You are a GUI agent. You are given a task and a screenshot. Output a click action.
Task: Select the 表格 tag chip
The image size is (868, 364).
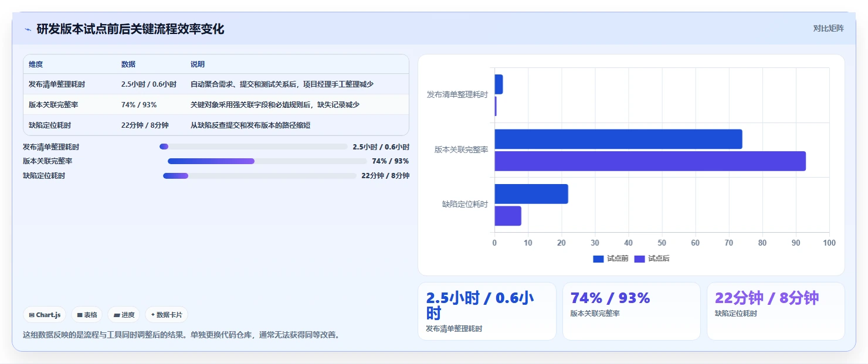87,315
